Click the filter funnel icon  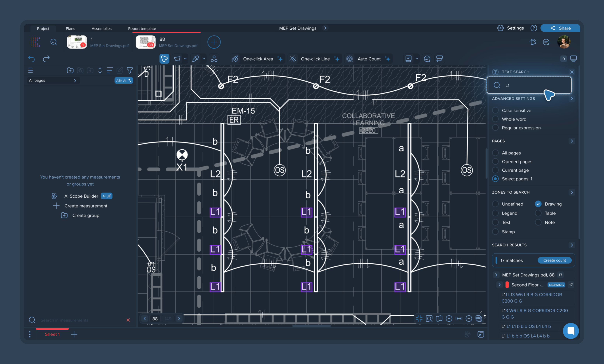pos(130,71)
